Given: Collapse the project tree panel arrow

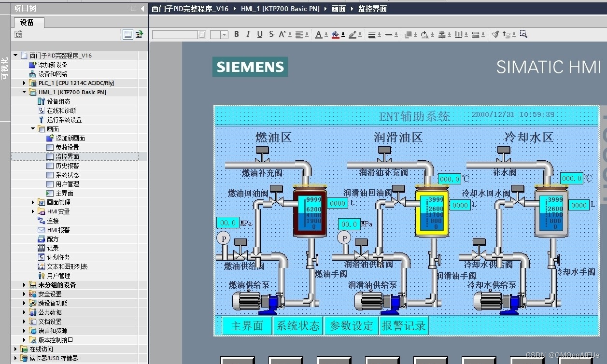Looking at the screenshot, I should [x=142, y=8].
